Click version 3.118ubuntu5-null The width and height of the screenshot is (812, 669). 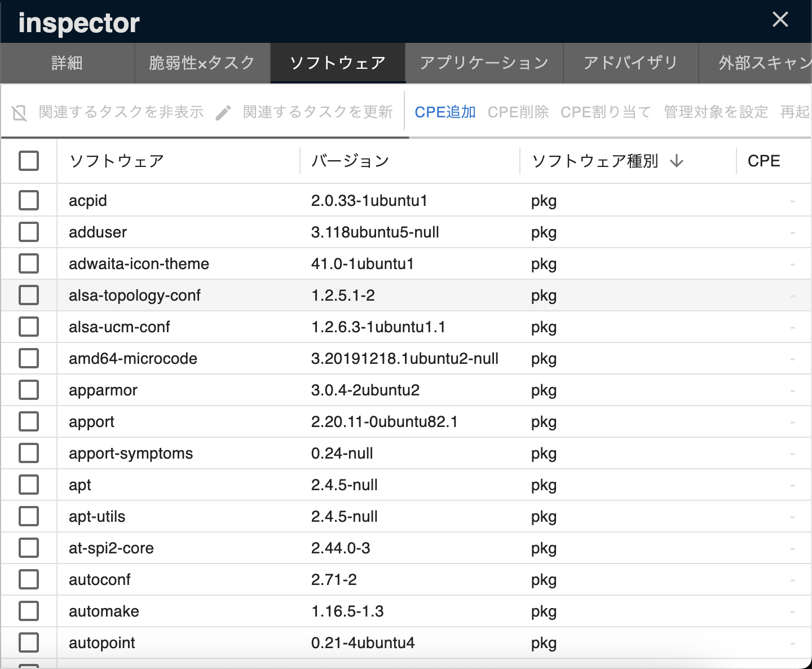coord(376,232)
